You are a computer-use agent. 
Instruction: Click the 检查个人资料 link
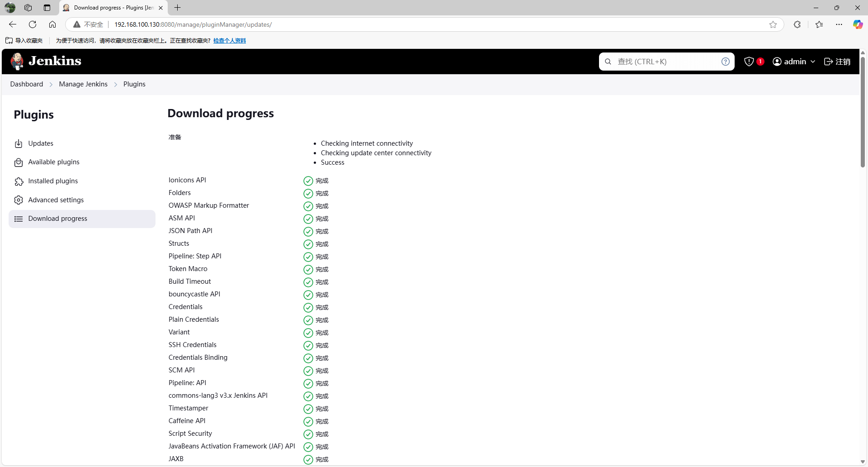pyautogui.click(x=229, y=41)
